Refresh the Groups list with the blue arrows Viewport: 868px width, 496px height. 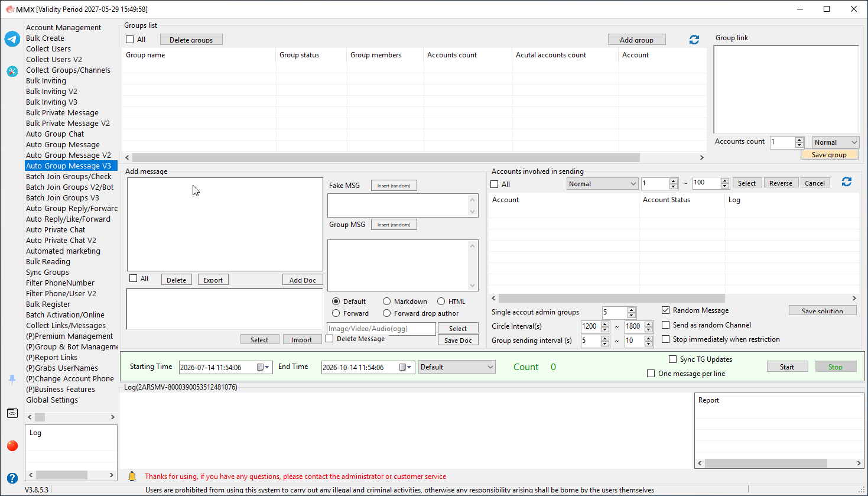(694, 40)
